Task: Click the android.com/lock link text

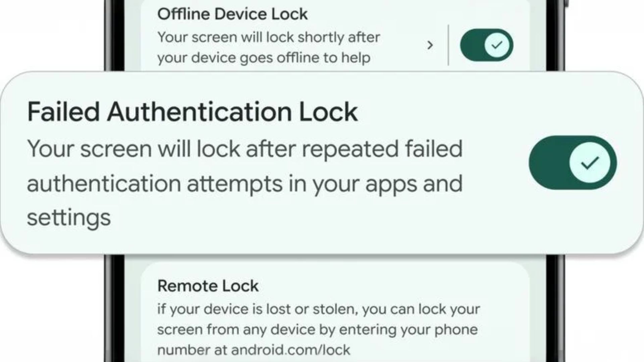Action: [x=290, y=350]
